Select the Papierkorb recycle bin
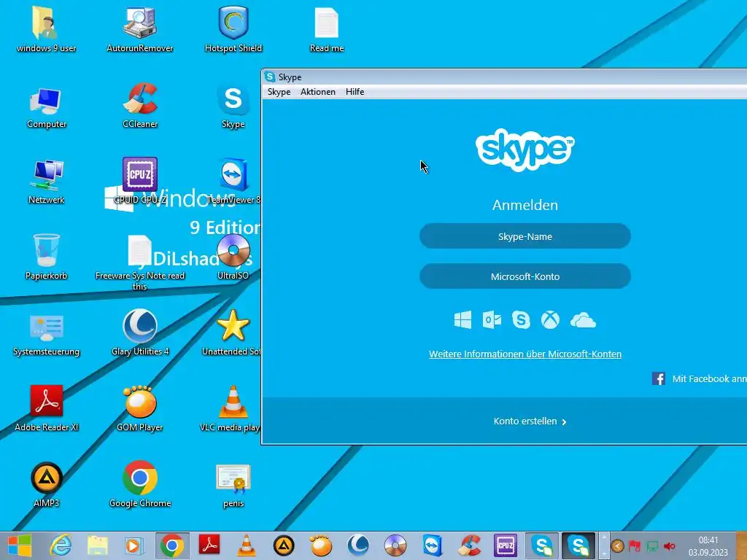 pos(46,257)
